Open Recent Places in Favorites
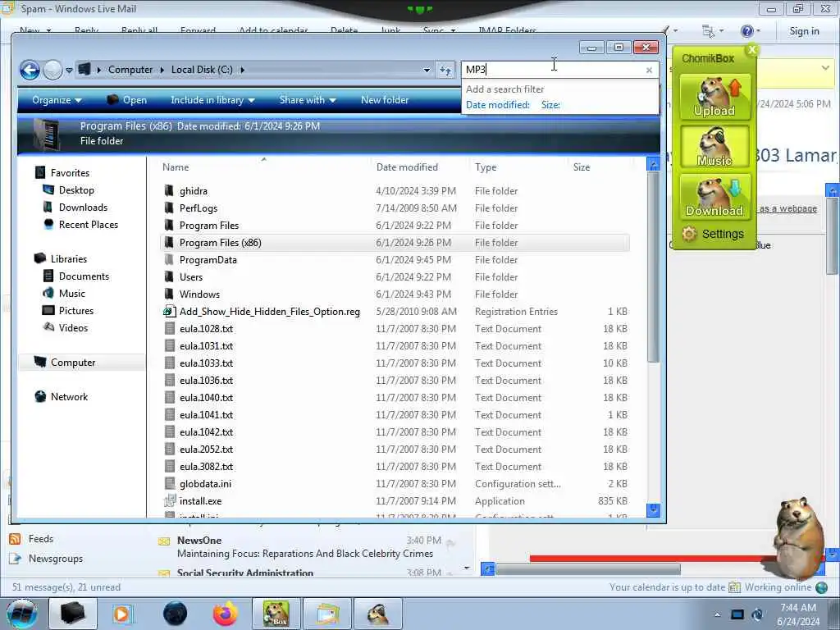The width and height of the screenshot is (840, 630). click(x=89, y=225)
